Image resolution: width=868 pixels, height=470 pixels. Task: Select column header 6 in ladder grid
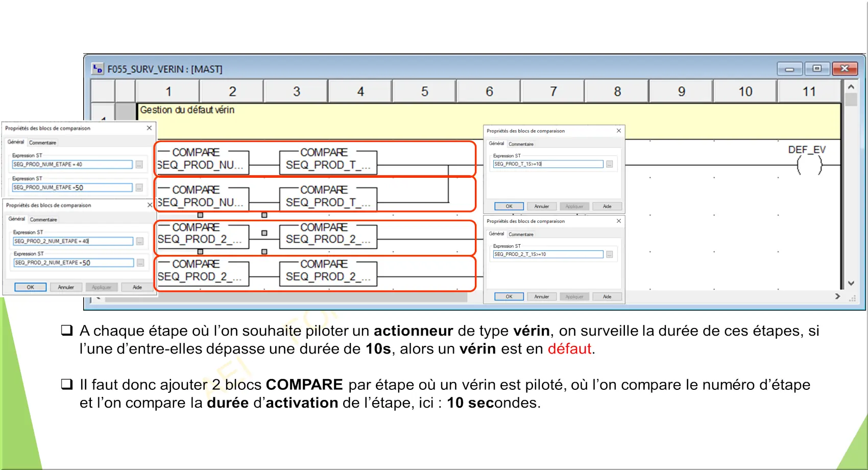click(x=489, y=91)
